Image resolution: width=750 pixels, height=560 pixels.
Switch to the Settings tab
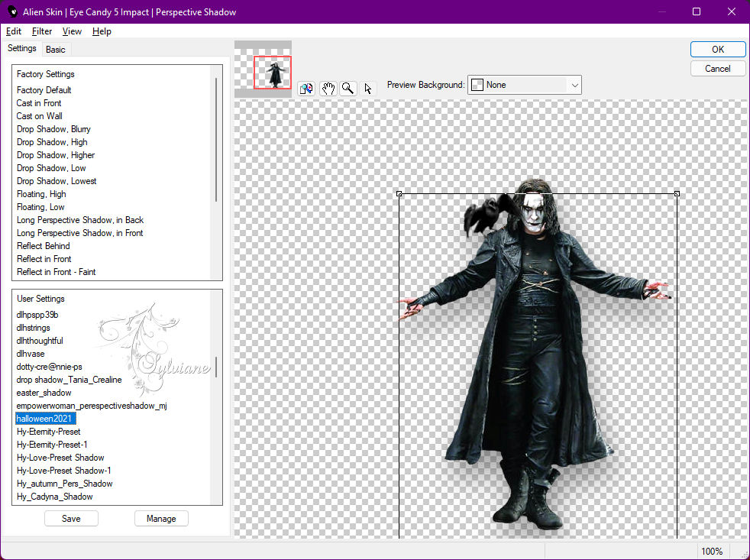point(22,48)
